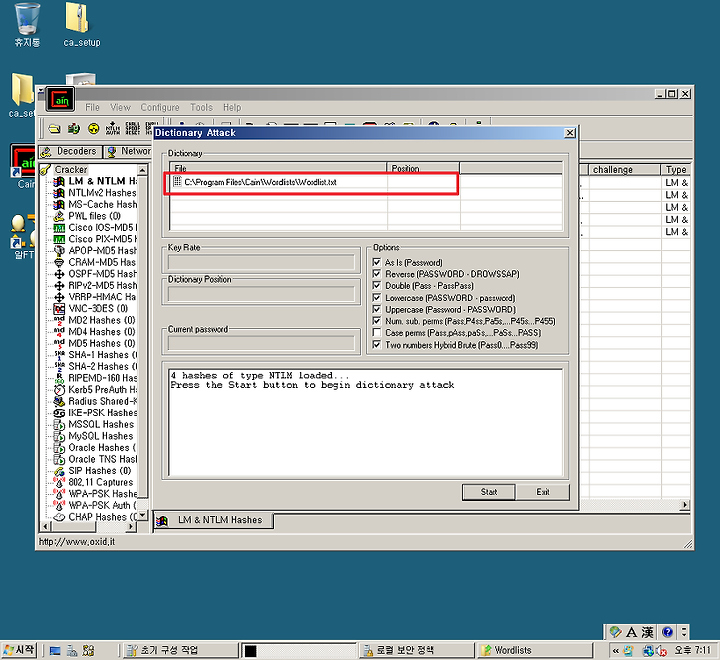Open the Wordlists taskbar window
The image size is (720, 660).
click(x=535, y=650)
